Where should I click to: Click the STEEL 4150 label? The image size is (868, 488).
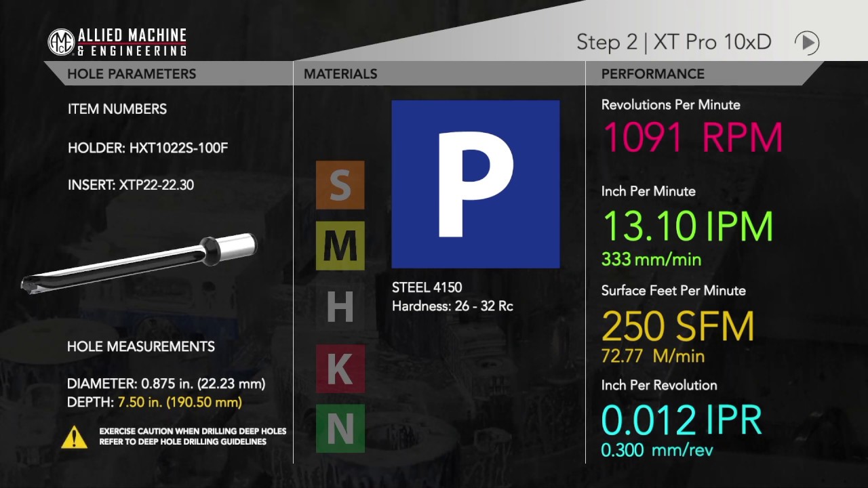[x=427, y=287]
